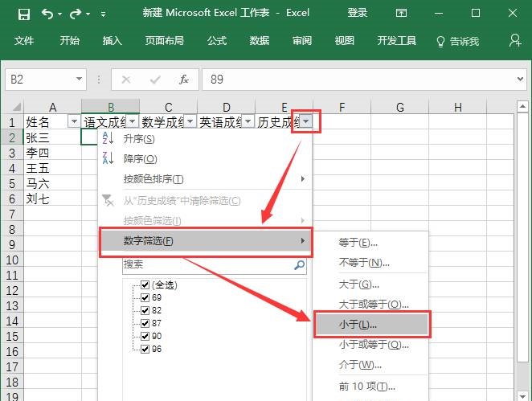The height and width of the screenshot is (401, 532).
Task: Open the 英语成绩 column filter dropdown
Action: coord(248,121)
